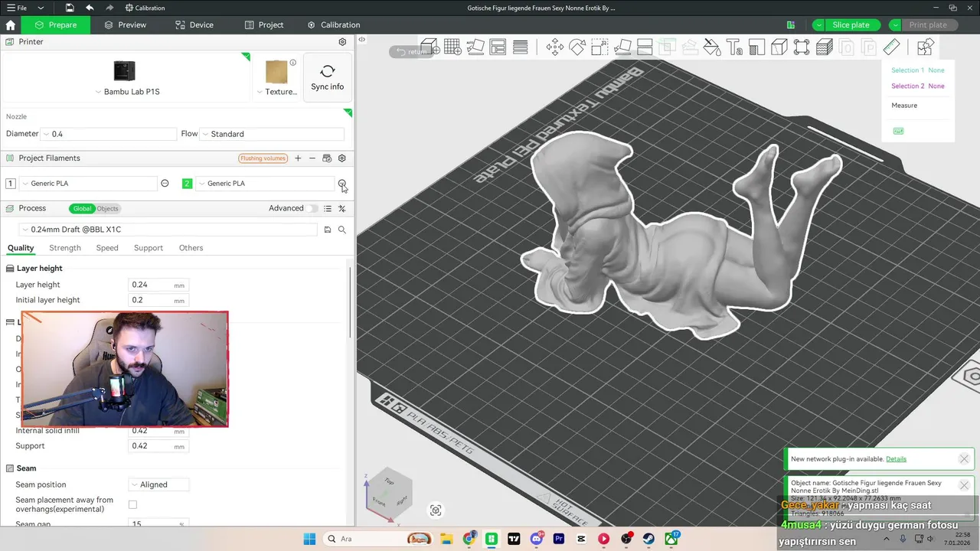Click the Auto orient toolbar icon

pos(475,47)
